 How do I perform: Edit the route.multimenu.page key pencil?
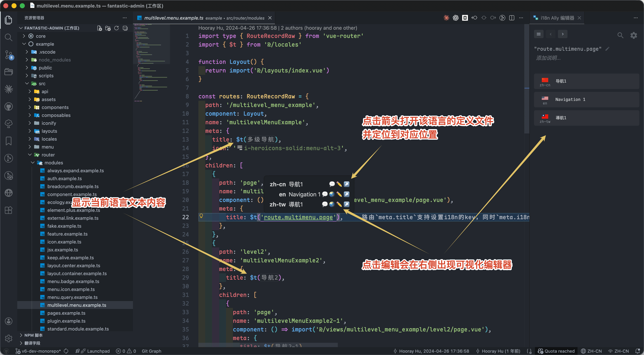(608, 49)
